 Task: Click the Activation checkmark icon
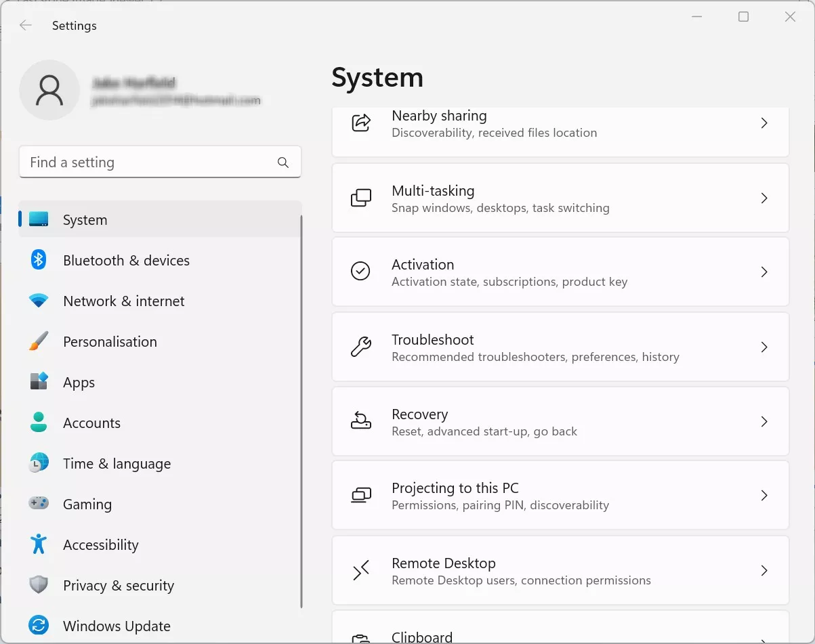click(360, 272)
